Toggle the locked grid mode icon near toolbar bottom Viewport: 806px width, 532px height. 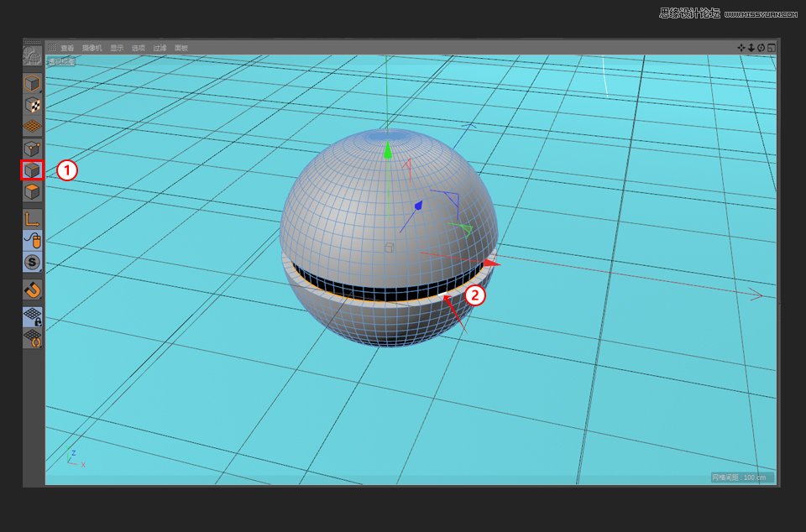tap(30, 317)
